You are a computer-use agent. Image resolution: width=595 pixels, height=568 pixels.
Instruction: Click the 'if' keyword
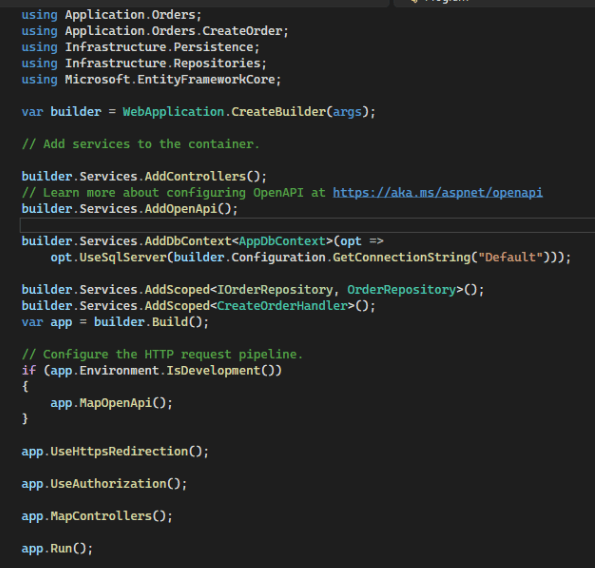pyautogui.click(x=29, y=370)
